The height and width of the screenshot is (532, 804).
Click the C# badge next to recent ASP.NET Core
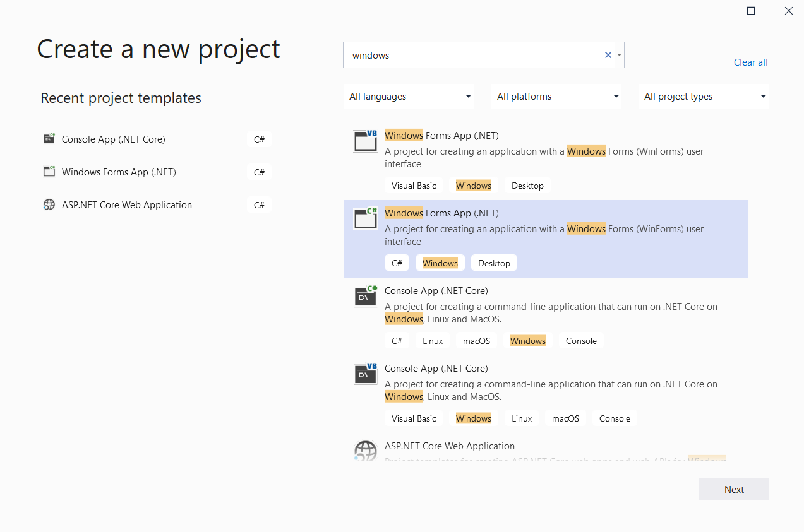tap(259, 204)
